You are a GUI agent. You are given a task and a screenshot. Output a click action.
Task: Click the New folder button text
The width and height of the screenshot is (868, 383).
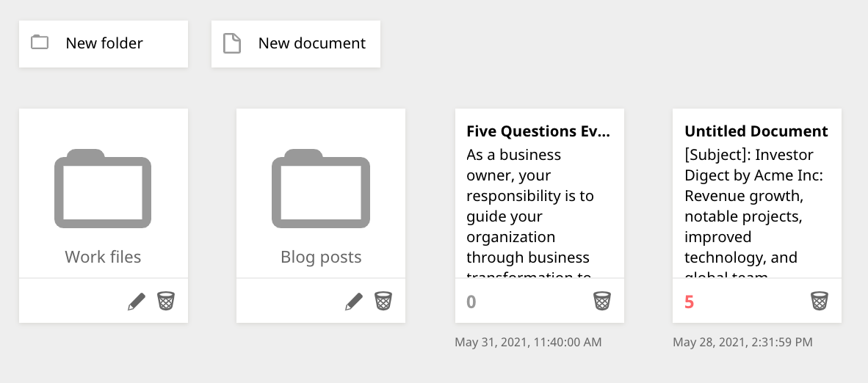(x=104, y=43)
